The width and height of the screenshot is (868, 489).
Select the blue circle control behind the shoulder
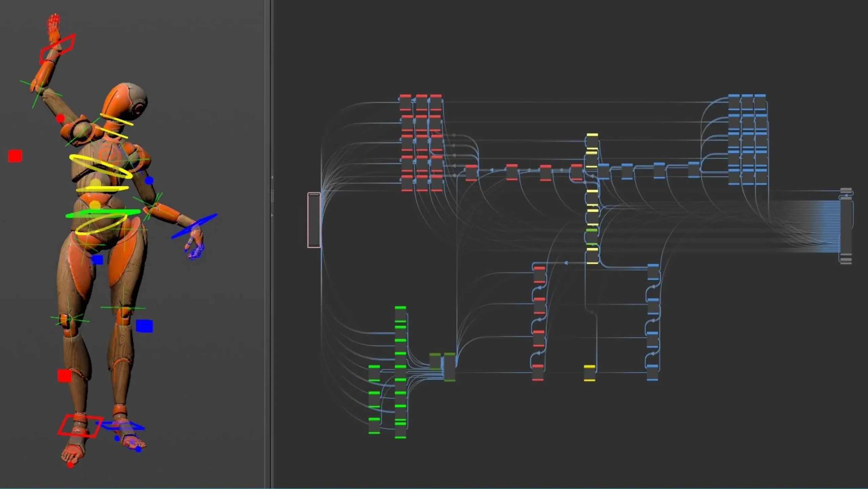(x=149, y=181)
